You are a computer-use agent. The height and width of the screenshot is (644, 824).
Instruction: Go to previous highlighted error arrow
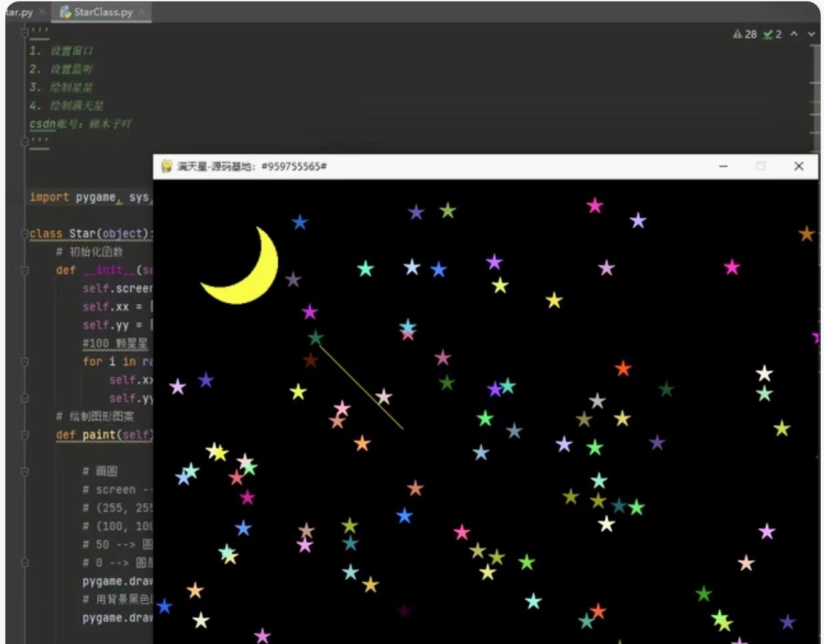794,34
